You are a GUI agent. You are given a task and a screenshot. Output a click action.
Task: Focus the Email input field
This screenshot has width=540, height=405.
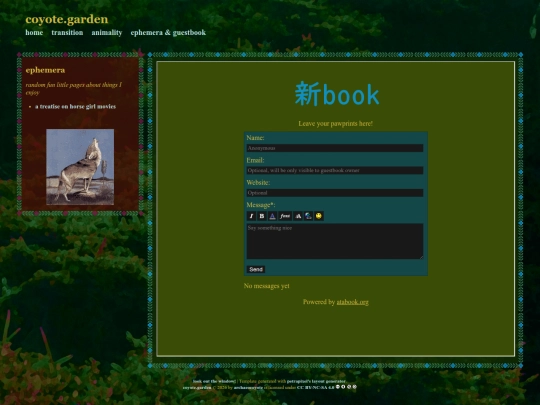pyautogui.click(x=335, y=170)
